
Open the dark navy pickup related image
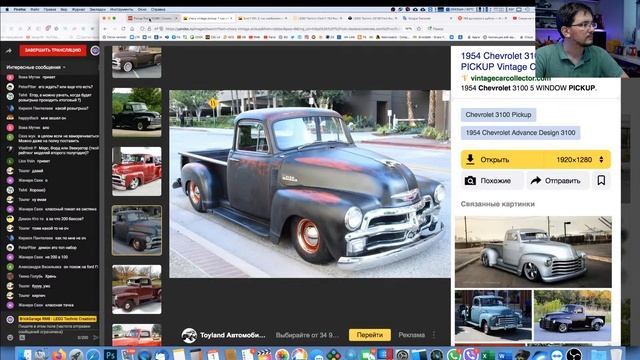[573, 316]
